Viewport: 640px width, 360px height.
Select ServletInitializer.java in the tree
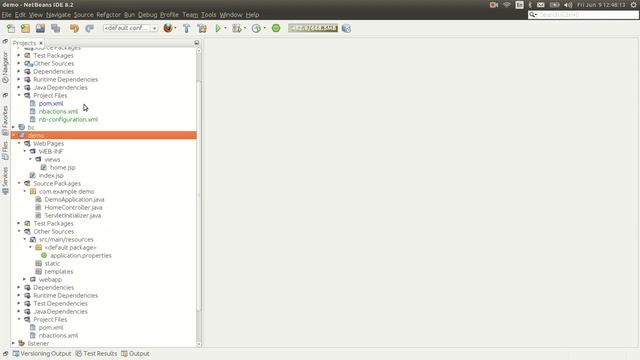click(73, 215)
